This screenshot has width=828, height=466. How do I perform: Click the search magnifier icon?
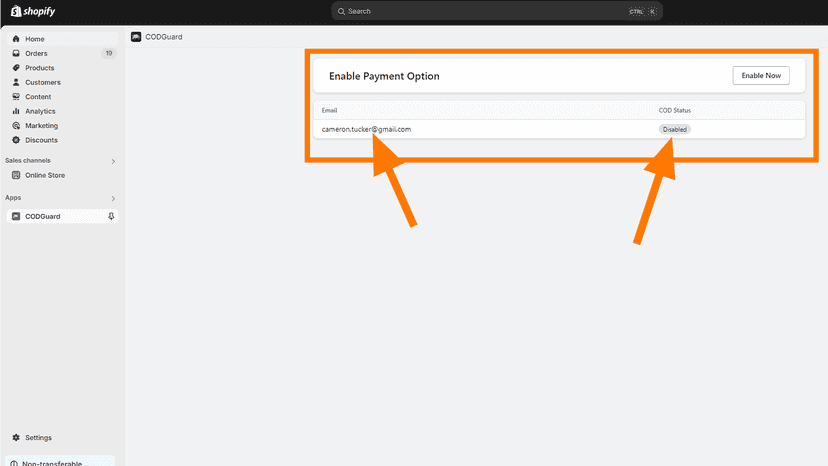341,11
